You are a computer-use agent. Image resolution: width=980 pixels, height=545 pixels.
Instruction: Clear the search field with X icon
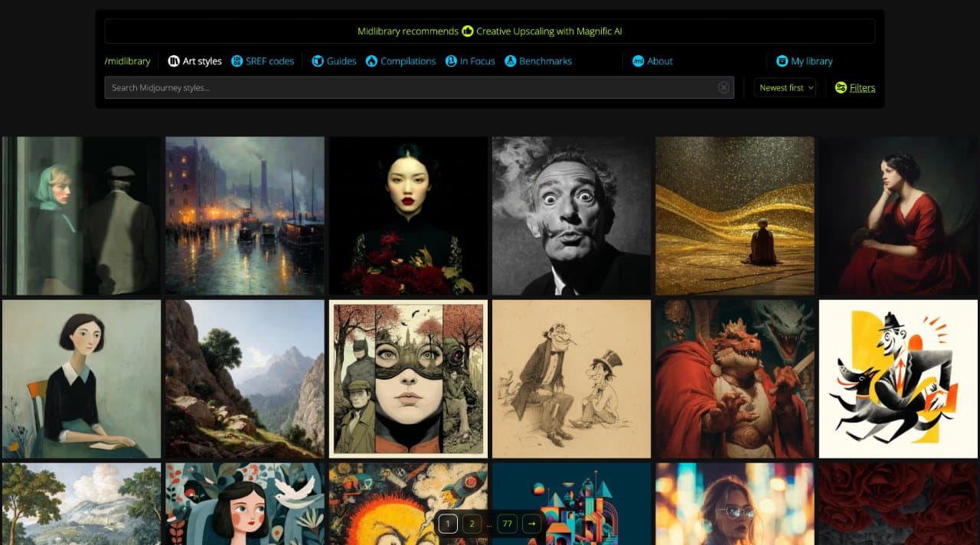(x=724, y=87)
